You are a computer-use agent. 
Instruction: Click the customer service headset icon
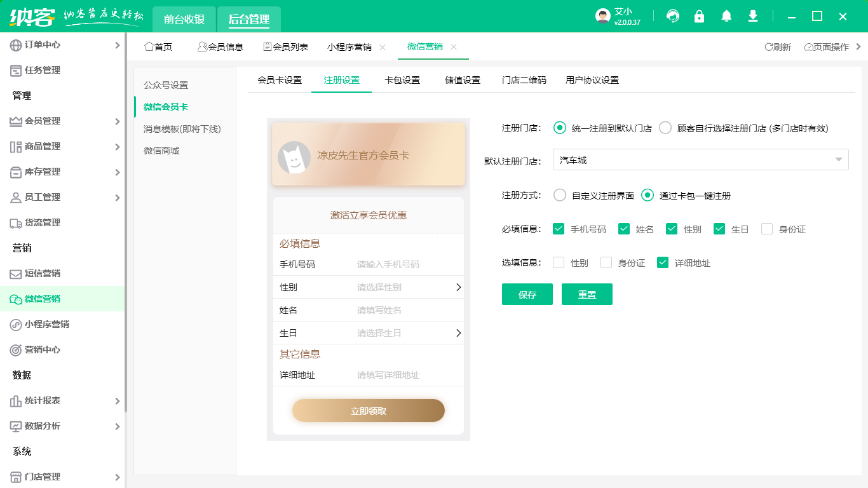pyautogui.click(x=673, y=16)
